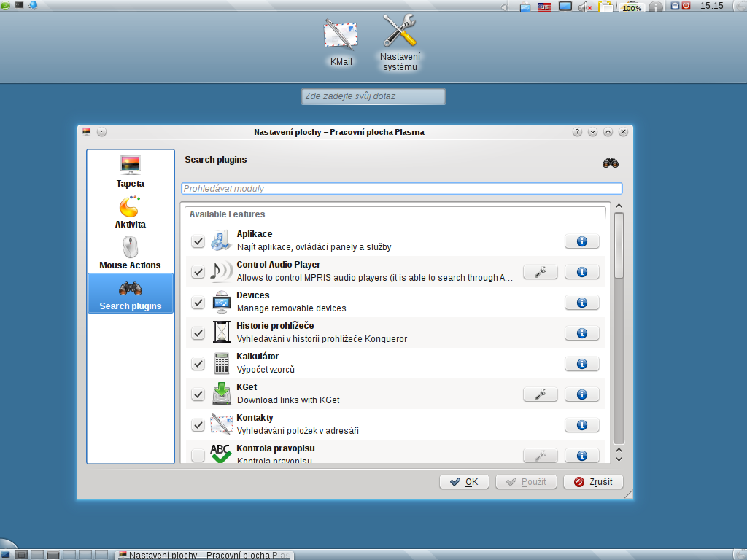Click the 'Available Features' heading text

click(x=227, y=215)
